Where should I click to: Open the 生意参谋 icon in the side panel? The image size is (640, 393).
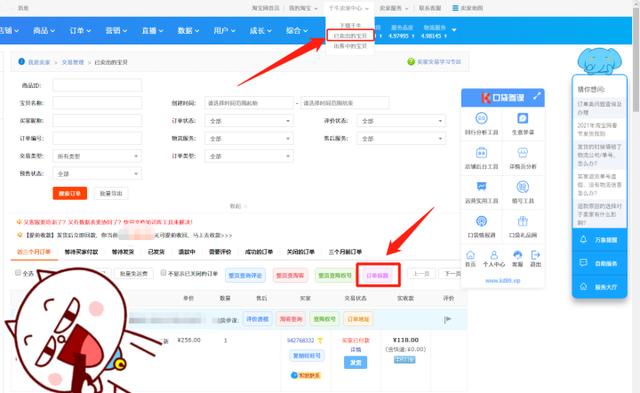pos(523,118)
